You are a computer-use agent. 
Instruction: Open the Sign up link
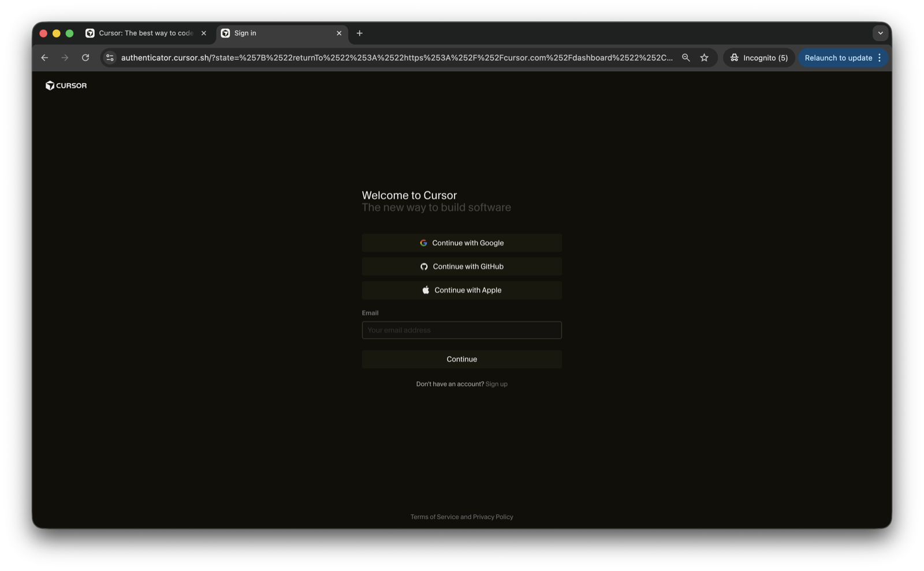(496, 384)
